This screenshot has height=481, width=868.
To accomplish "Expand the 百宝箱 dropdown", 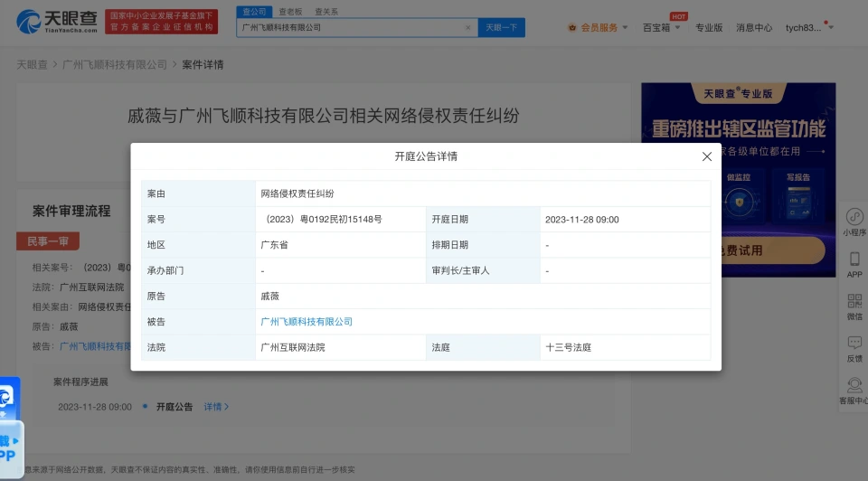I will pyautogui.click(x=661, y=28).
